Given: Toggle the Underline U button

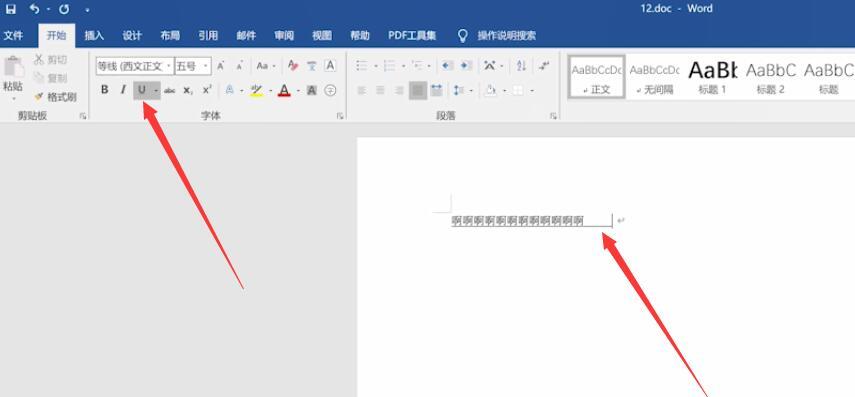Looking at the screenshot, I should (x=142, y=90).
